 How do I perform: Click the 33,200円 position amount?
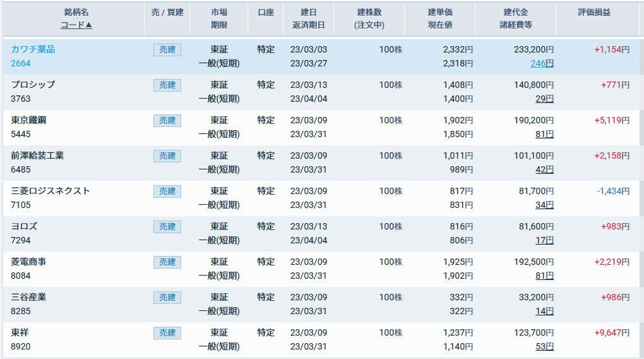pos(537,297)
